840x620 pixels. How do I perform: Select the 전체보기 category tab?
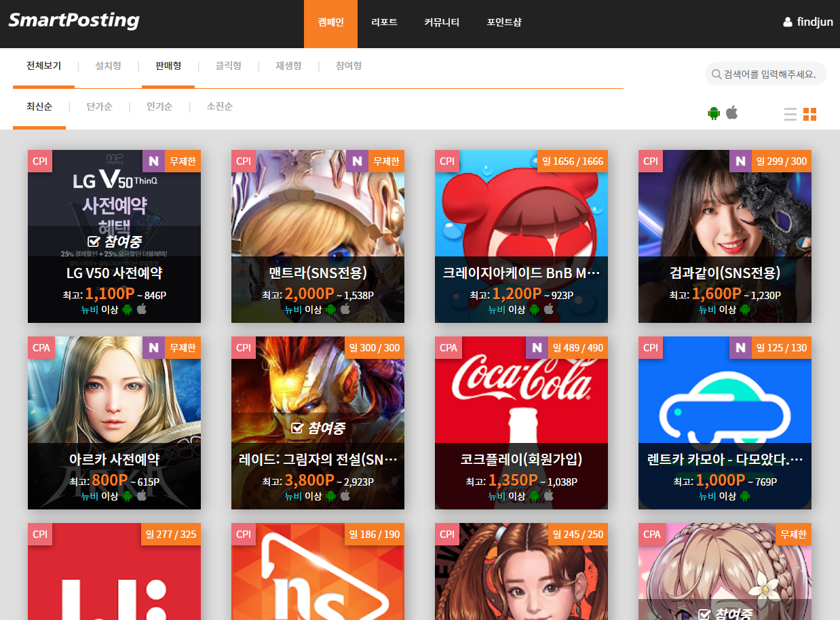point(43,66)
